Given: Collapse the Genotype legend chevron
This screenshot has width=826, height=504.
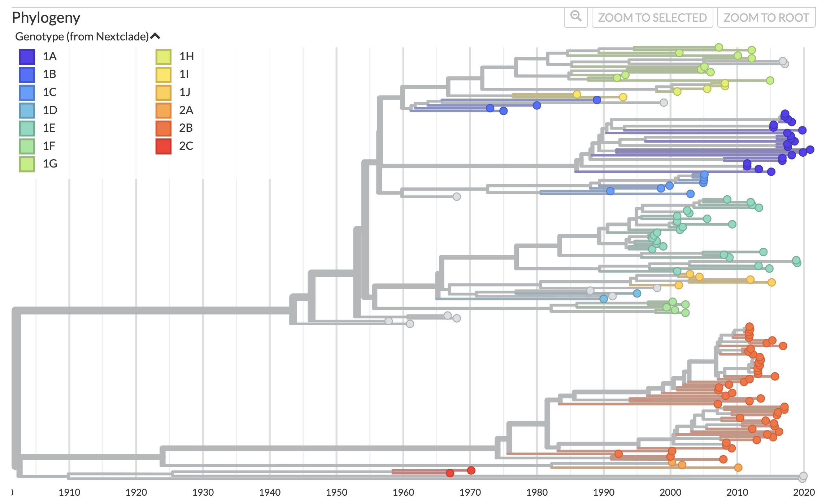Looking at the screenshot, I should [155, 36].
